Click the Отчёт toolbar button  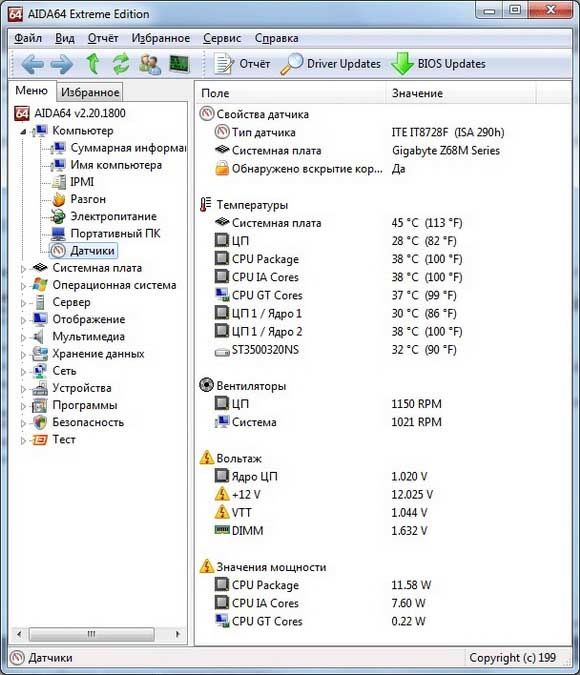point(242,64)
